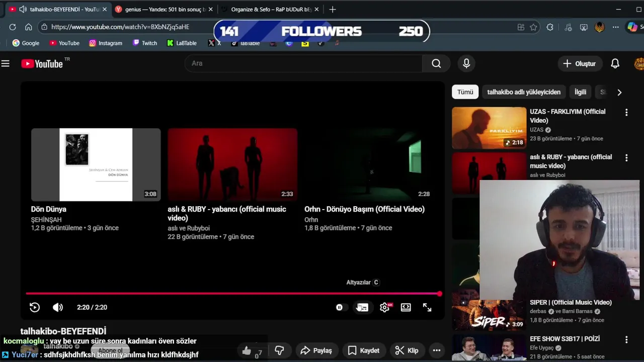Start voice search with microphone icon
This screenshot has height=362, width=644.
tap(466, 63)
